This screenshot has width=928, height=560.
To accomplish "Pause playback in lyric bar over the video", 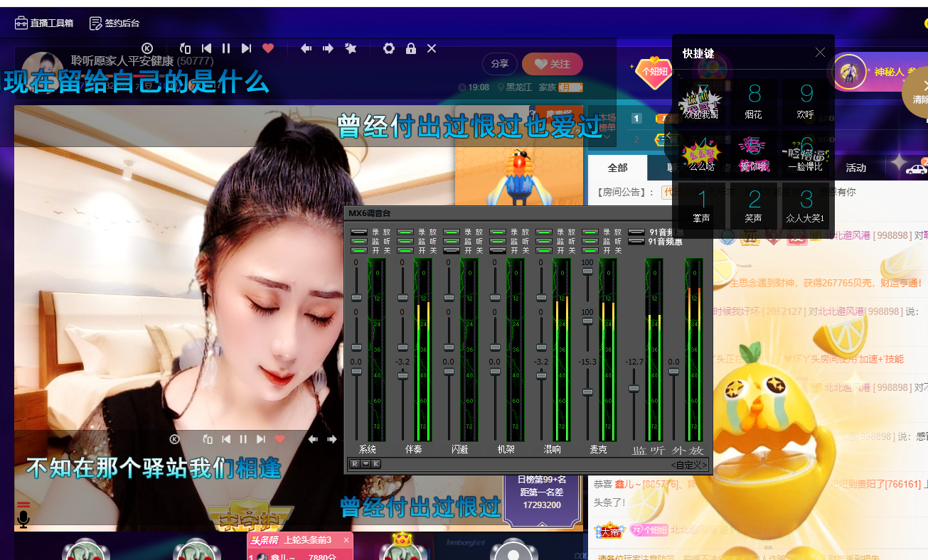I will pos(243,439).
